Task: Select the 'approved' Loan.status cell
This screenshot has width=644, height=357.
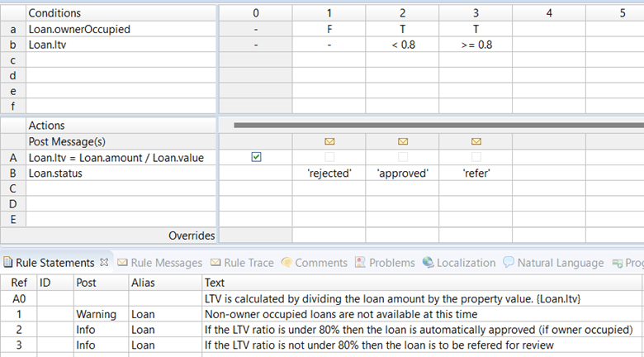Action: (403, 174)
